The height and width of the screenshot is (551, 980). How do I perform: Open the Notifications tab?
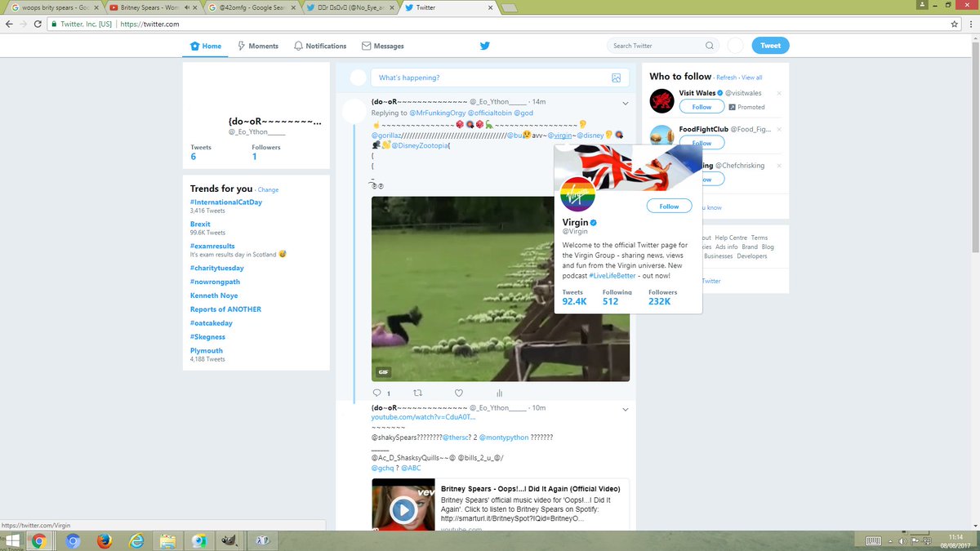320,46
